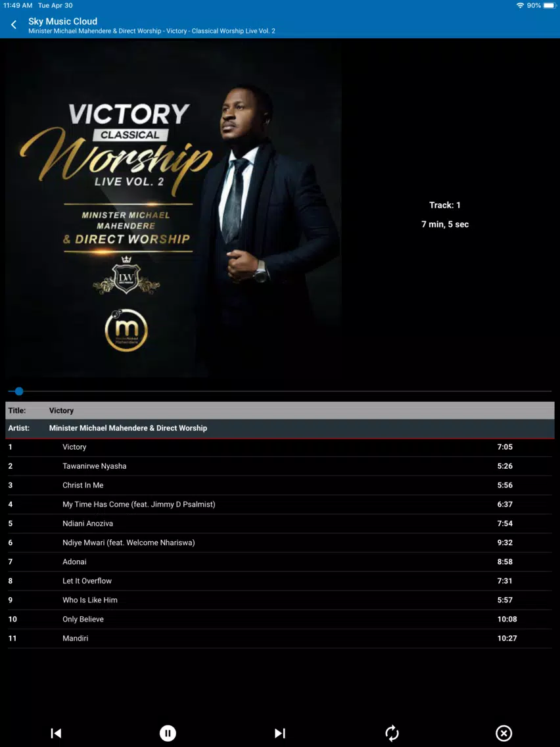The image size is (560, 747).
Task: Play Who Is Like Him
Action: [x=280, y=600]
